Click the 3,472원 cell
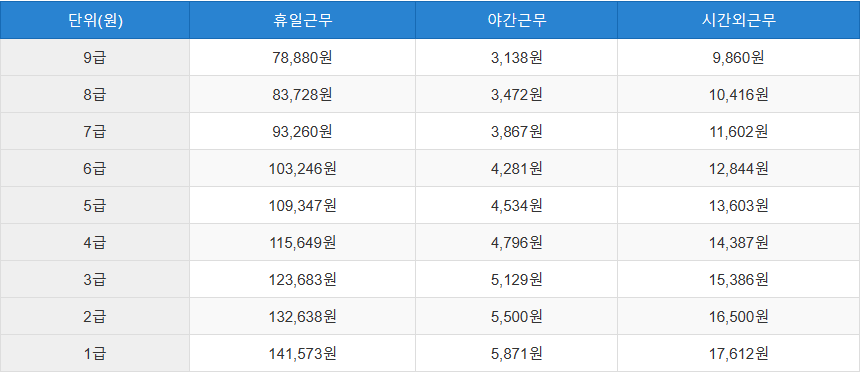The width and height of the screenshot is (862, 375). pos(516,94)
